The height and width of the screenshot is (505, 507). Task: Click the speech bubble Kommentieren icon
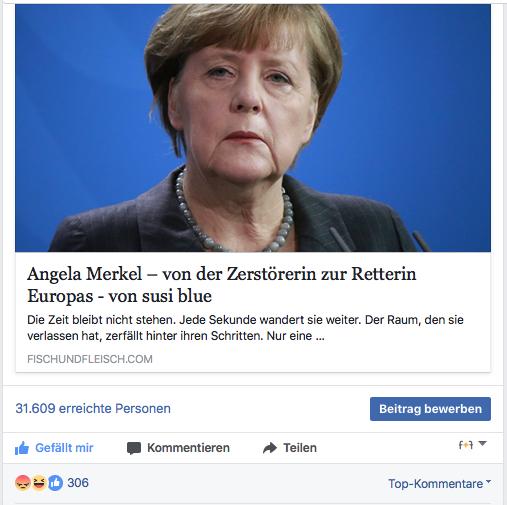point(134,448)
